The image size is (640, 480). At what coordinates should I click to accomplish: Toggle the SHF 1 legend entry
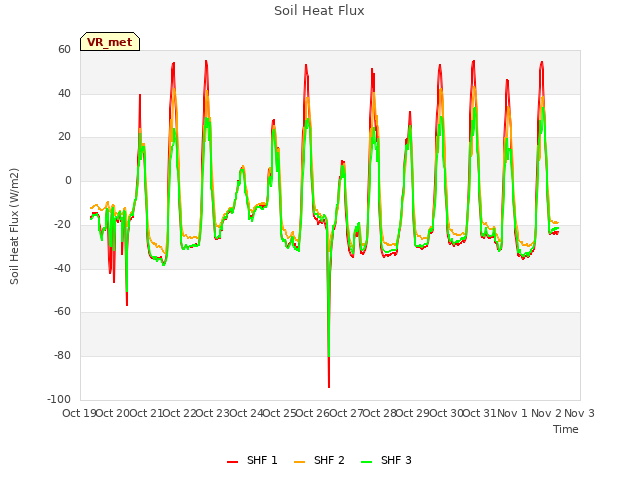(x=252, y=460)
